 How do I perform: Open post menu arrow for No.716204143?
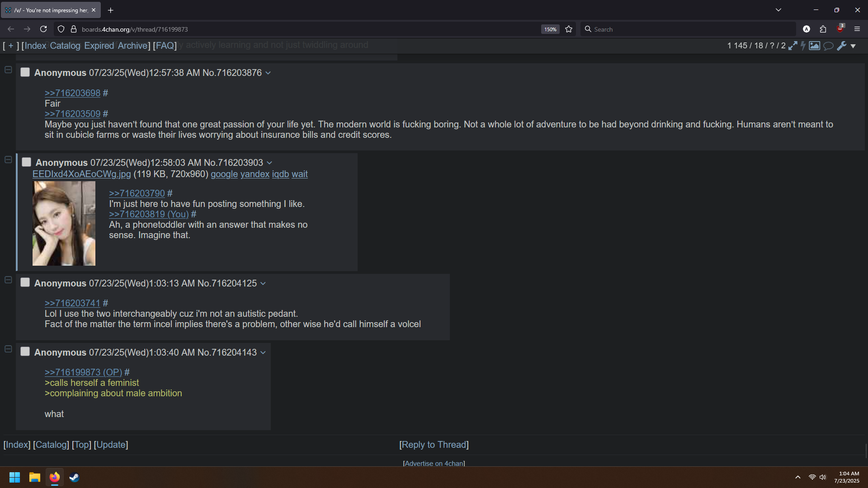point(263,353)
